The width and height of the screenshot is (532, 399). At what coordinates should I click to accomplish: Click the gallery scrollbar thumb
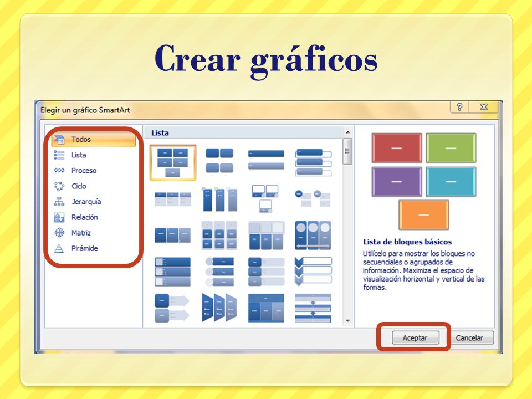347,151
